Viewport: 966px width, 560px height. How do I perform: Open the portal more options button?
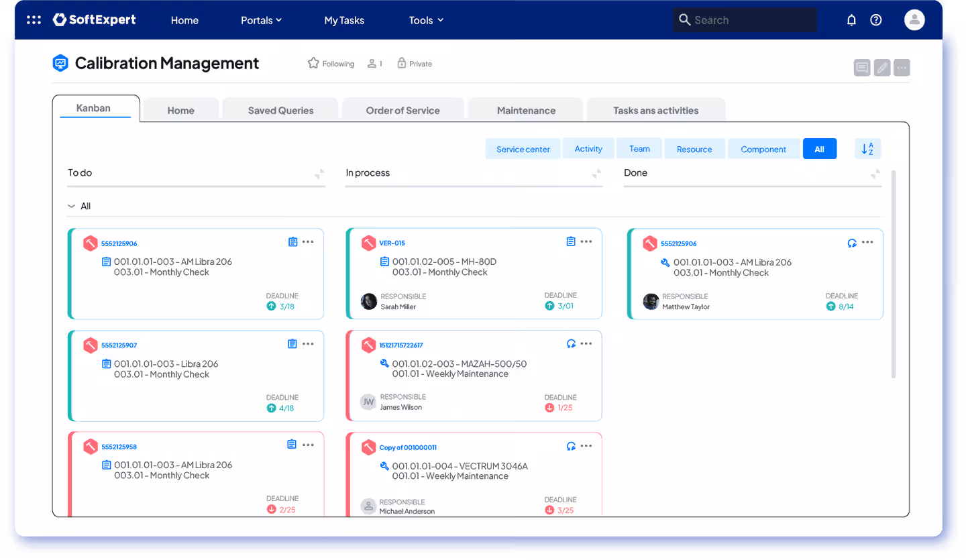902,67
